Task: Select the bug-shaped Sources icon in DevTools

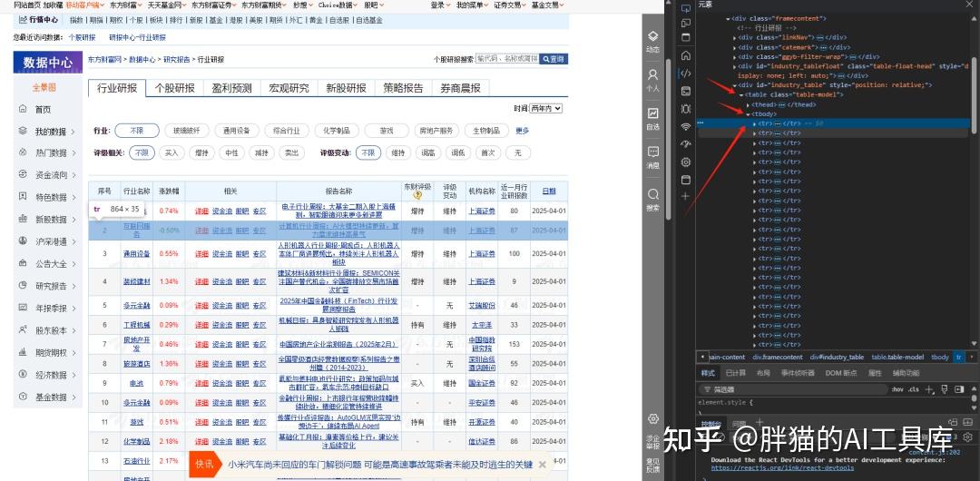Action: tap(686, 109)
